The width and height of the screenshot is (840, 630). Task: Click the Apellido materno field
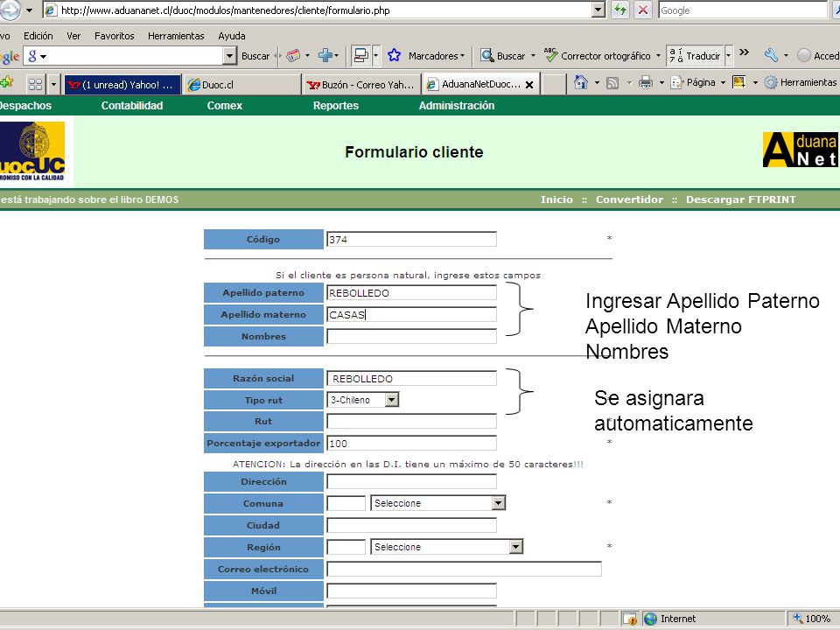pyautogui.click(x=411, y=314)
